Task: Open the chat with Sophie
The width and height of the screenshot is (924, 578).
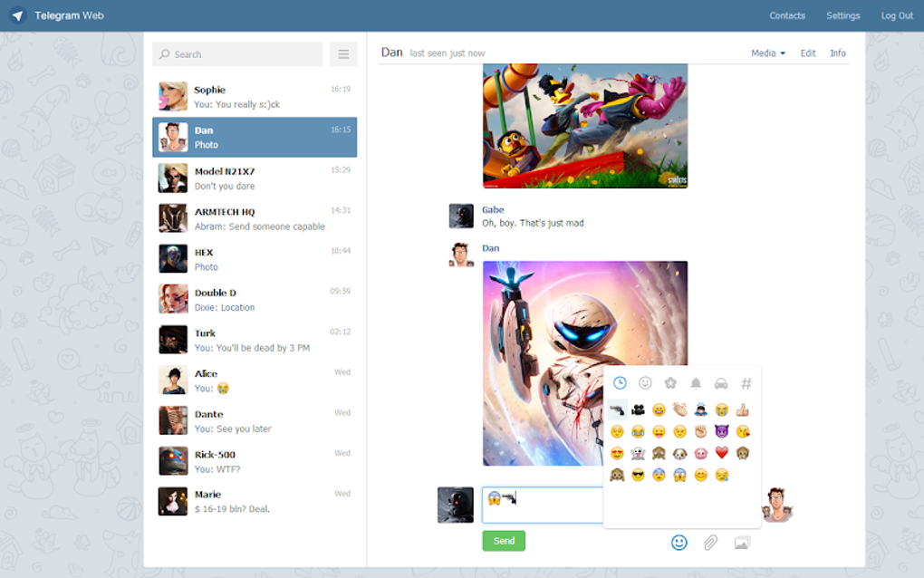Action: (x=254, y=96)
